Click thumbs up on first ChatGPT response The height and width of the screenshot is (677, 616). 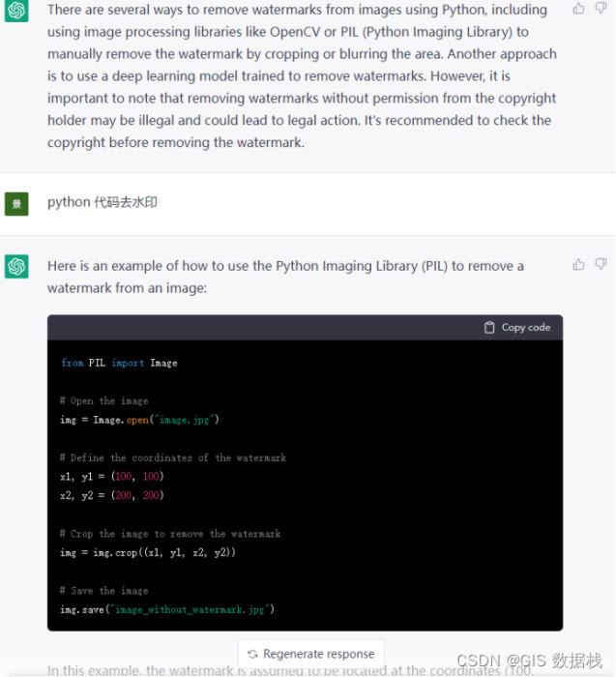(x=578, y=8)
